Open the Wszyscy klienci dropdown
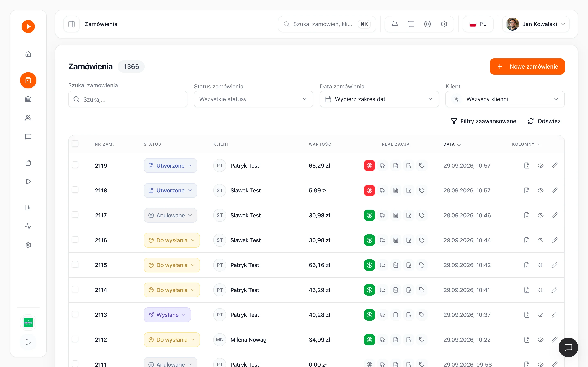This screenshot has height=367, width=588. (x=505, y=99)
